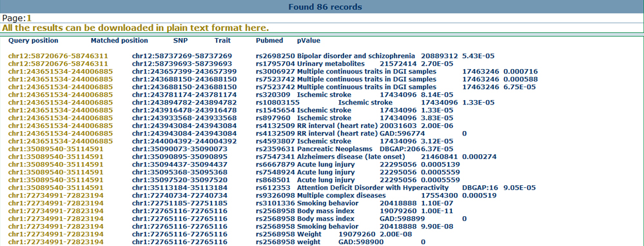The height and width of the screenshot is (246, 644).
Task: Click the Found 86 records header bar
Action: [322, 6]
